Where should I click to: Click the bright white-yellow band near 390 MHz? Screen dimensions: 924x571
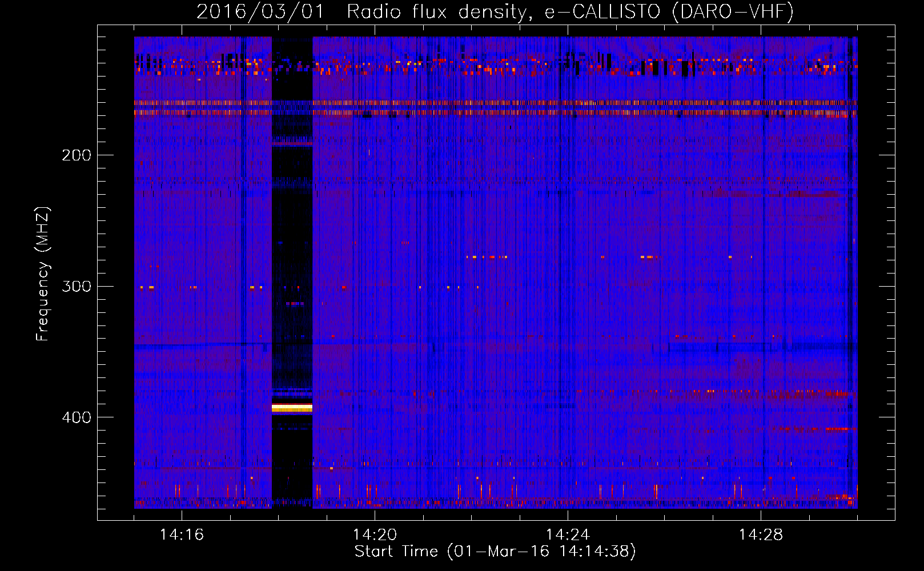click(292, 408)
